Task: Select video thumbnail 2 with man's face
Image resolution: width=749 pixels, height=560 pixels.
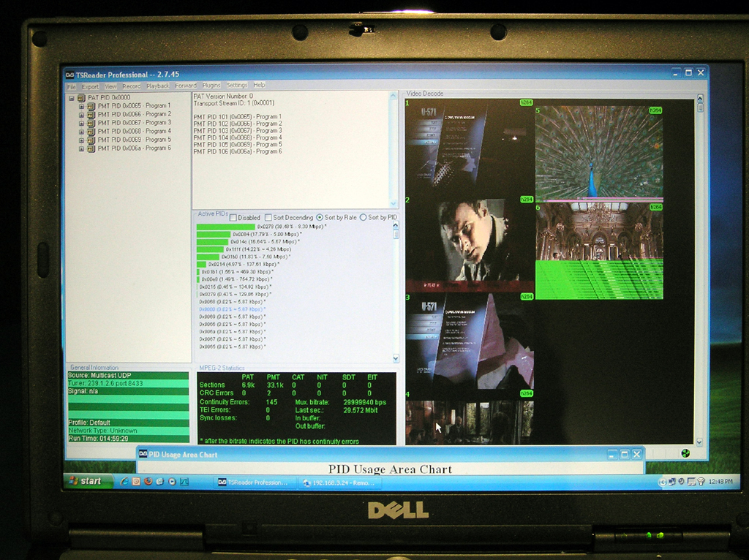Action: pyautogui.click(x=470, y=244)
